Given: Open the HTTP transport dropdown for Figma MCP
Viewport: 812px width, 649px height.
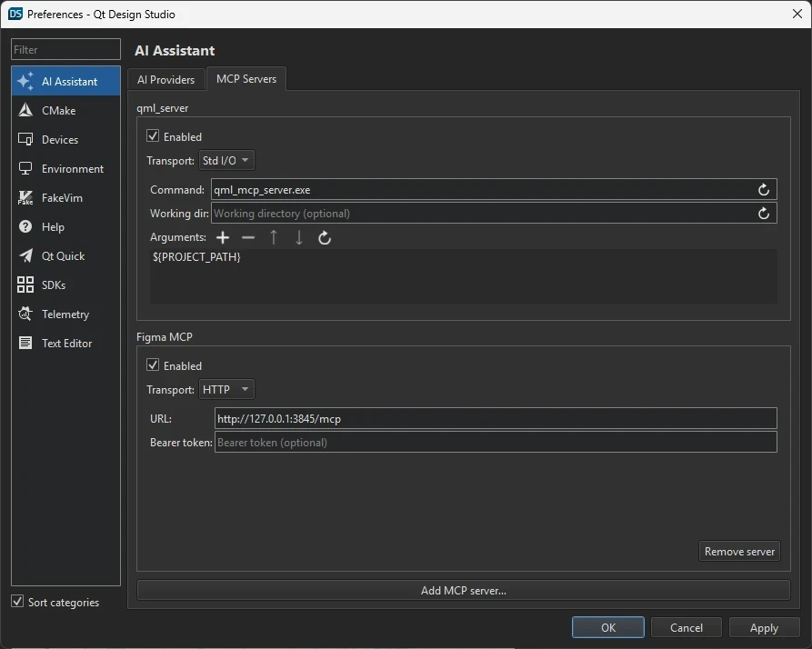Looking at the screenshot, I should [x=226, y=389].
